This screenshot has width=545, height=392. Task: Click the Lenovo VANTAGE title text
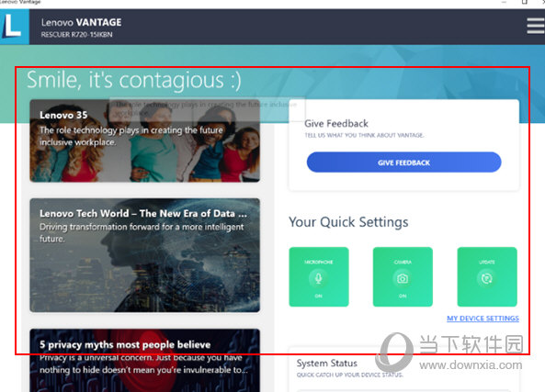click(81, 23)
